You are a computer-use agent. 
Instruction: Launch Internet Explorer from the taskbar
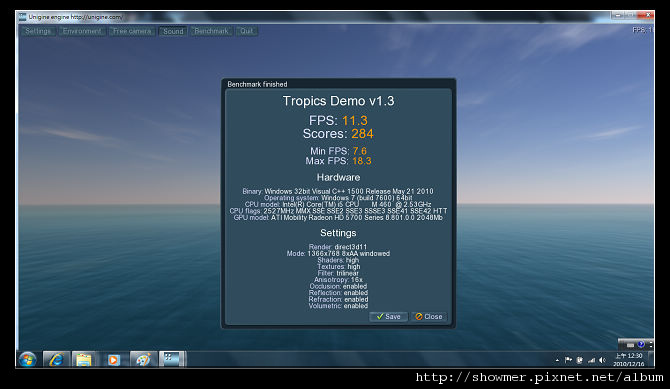pyautogui.click(x=56, y=360)
